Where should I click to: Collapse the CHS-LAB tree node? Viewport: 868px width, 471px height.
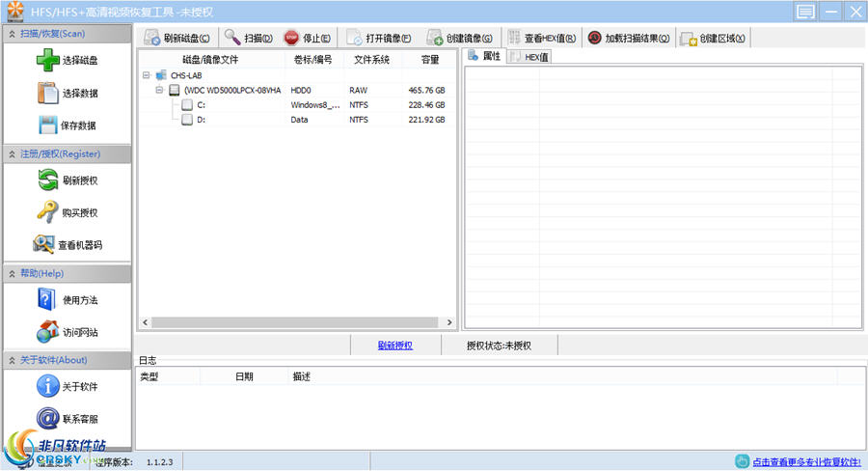[x=147, y=75]
